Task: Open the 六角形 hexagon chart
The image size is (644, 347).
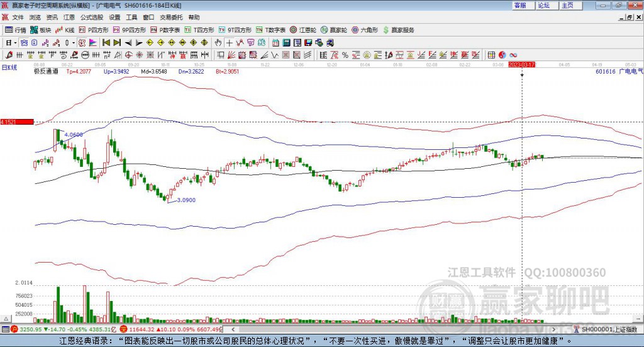Action: [x=365, y=30]
